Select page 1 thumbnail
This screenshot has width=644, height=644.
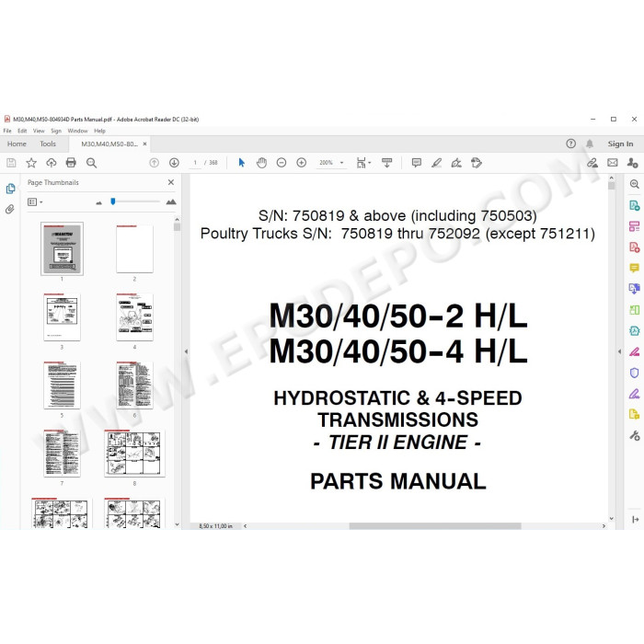click(62, 249)
